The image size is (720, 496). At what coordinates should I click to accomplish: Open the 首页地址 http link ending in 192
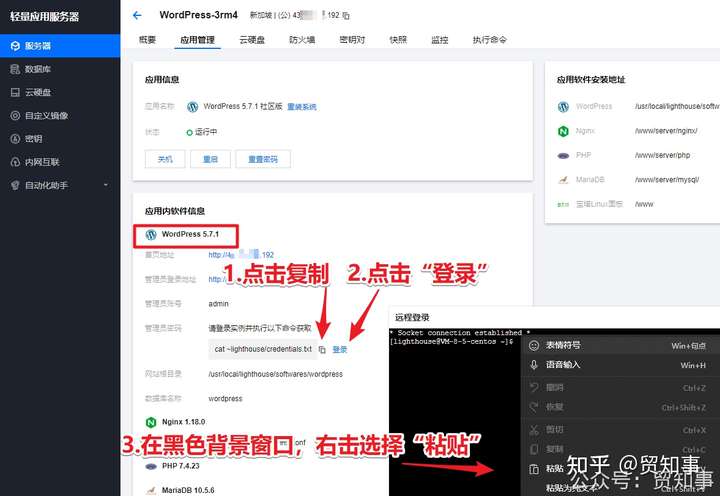pyautogui.click(x=241, y=255)
